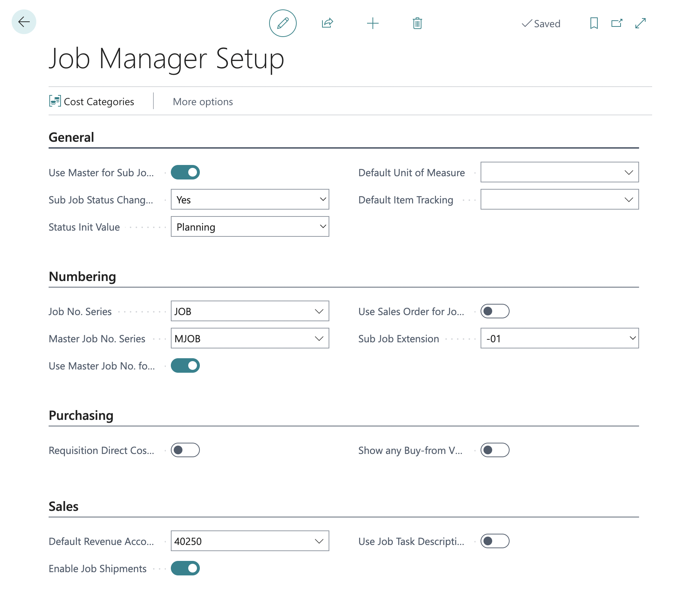Click the Status Init Value field label
This screenshot has height=591, width=700.
84,227
